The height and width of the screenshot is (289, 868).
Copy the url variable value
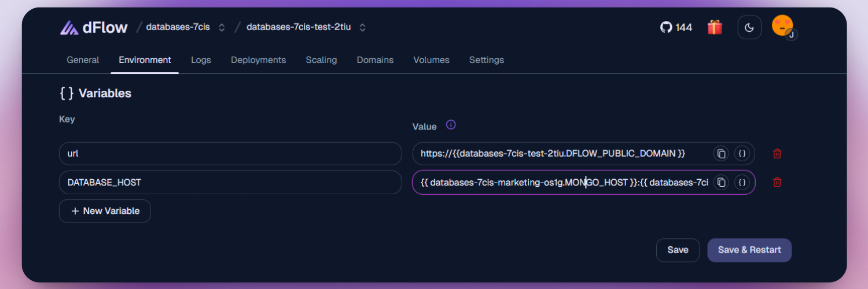(721, 154)
